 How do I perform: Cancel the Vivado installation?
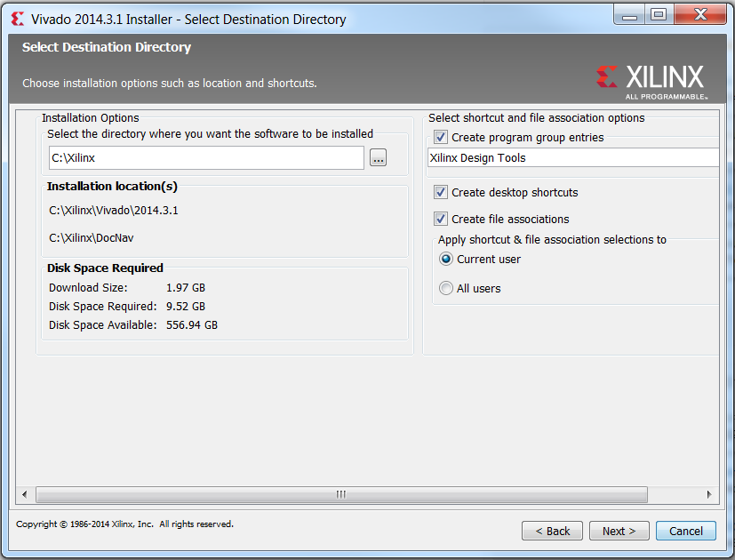coord(686,531)
